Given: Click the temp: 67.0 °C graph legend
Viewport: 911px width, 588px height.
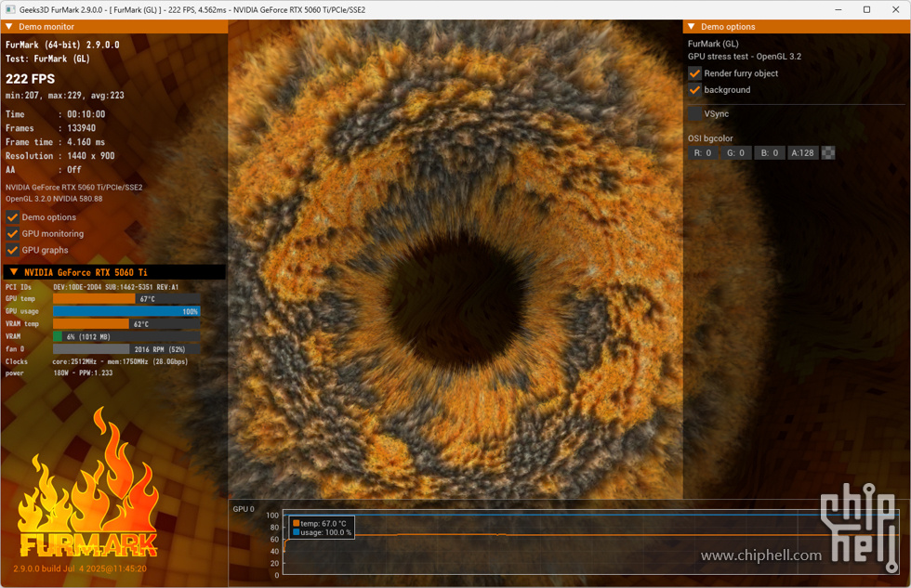Looking at the screenshot, I should coord(319,524).
